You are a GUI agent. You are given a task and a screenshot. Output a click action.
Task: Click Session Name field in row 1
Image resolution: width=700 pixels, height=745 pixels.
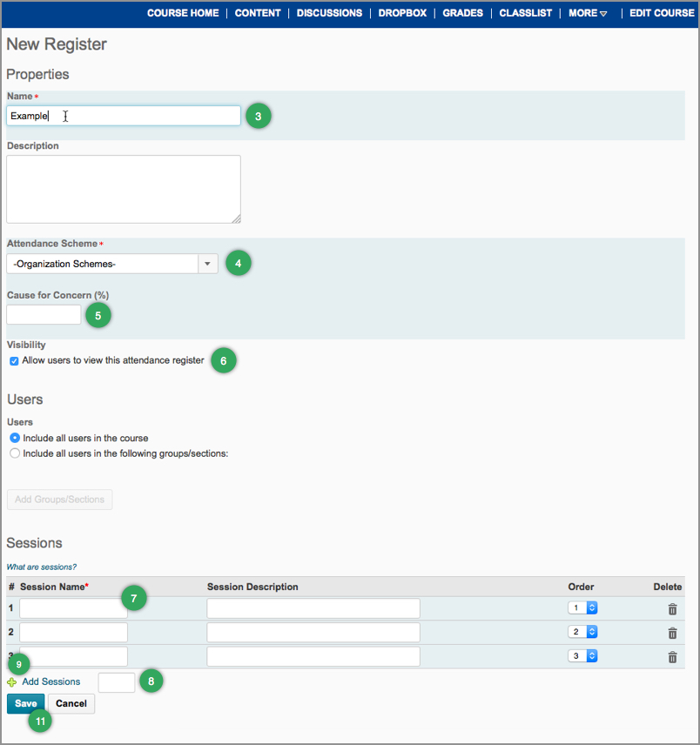coord(74,608)
